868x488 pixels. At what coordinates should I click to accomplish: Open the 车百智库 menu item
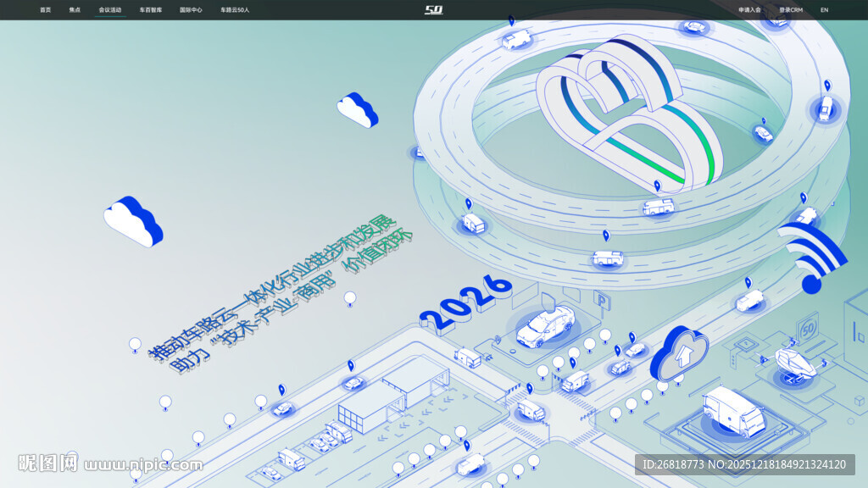151,10
